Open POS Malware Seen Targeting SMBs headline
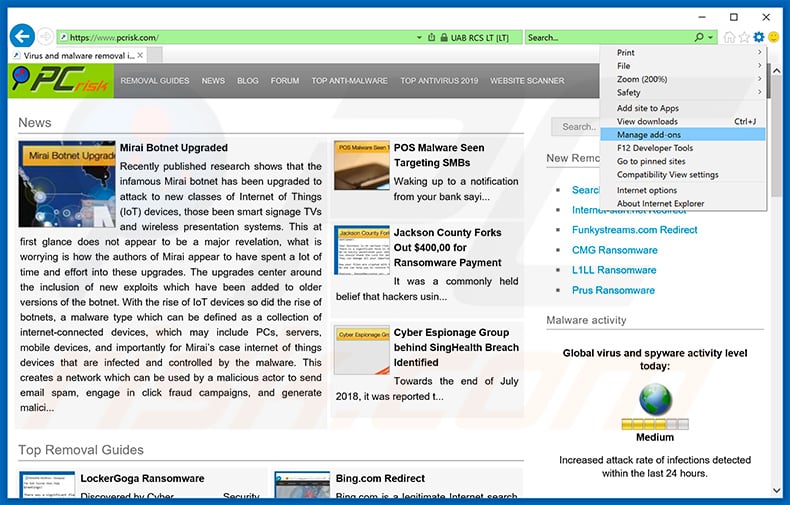 click(x=439, y=155)
